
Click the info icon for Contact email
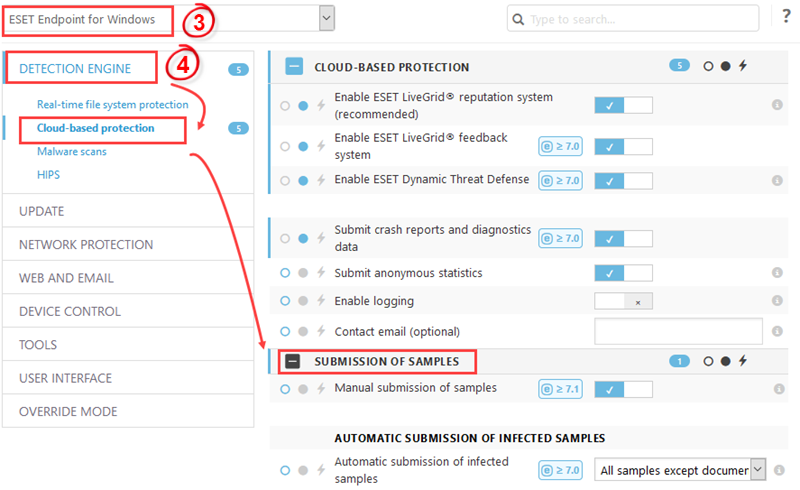click(777, 331)
